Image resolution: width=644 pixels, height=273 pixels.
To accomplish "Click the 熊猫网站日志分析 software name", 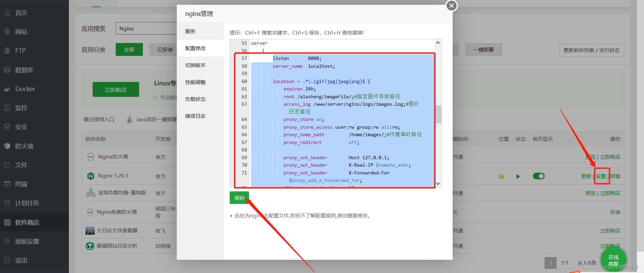I will click(117, 246).
